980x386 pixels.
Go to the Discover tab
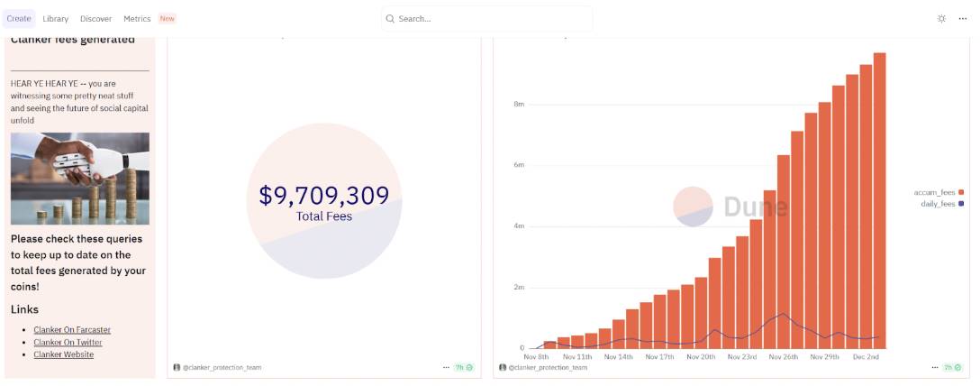(x=95, y=19)
